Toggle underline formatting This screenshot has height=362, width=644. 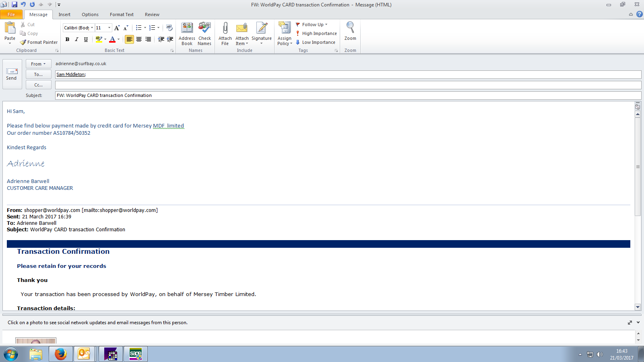pyautogui.click(x=86, y=39)
